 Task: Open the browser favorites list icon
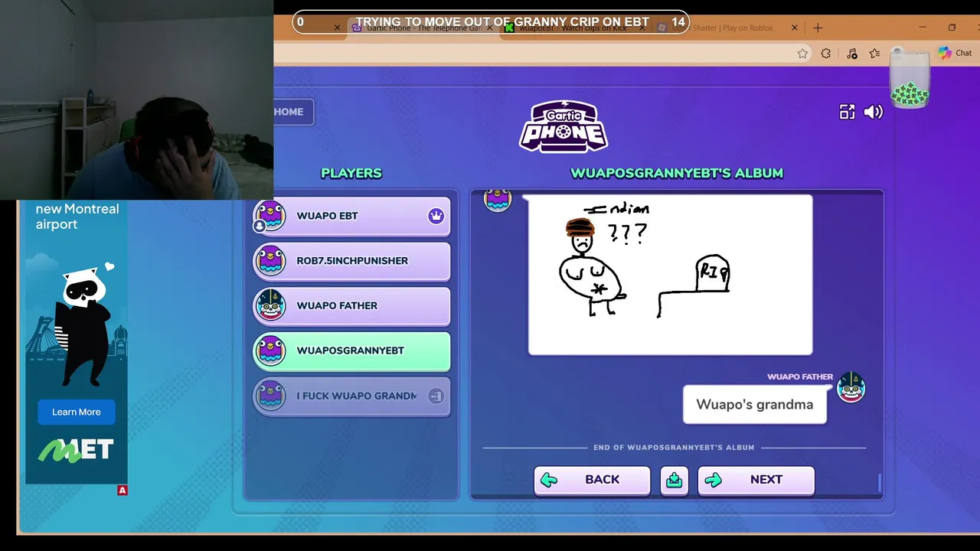coord(874,54)
